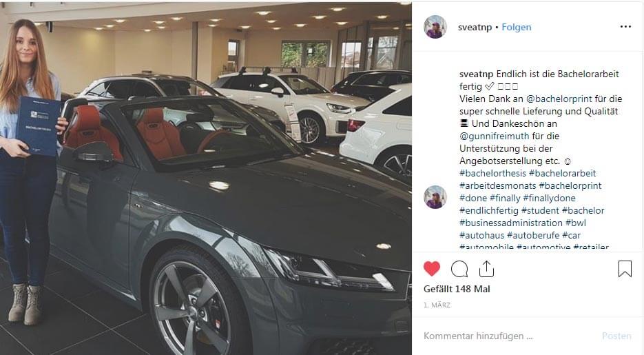Focus the Kommentar hinzufügen input field
The height and width of the screenshot is (355, 644).
tap(509, 336)
